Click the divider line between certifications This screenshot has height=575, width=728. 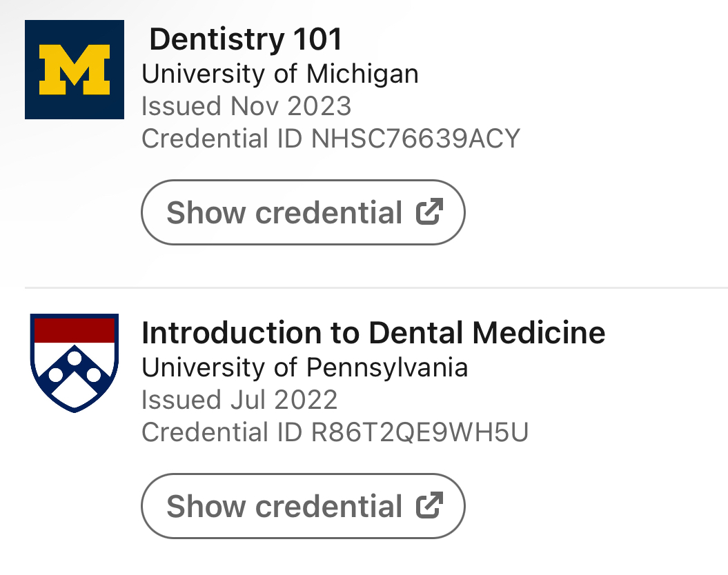point(376,287)
